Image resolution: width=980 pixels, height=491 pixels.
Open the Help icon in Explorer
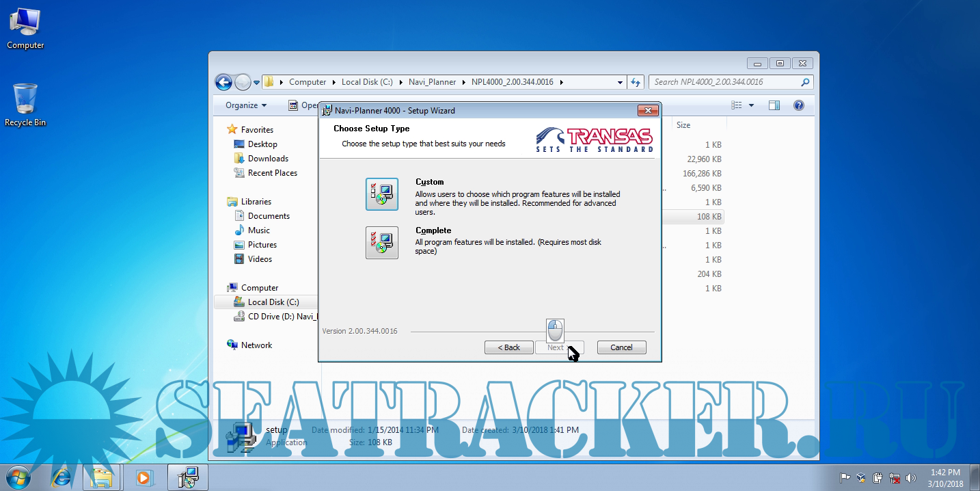point(798,105)
